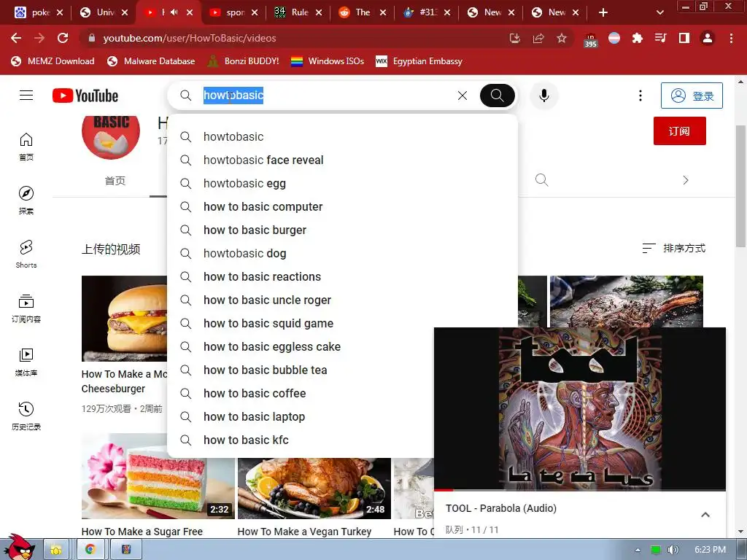Expand miniplayer queue with up chevron
Image resolution: width=747 pixels, height=560 pixels.
click(x=705, y=515)
